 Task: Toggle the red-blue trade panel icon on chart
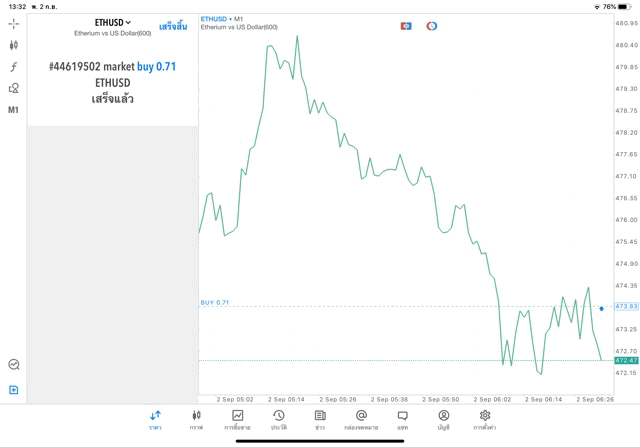tap(406, 26)
